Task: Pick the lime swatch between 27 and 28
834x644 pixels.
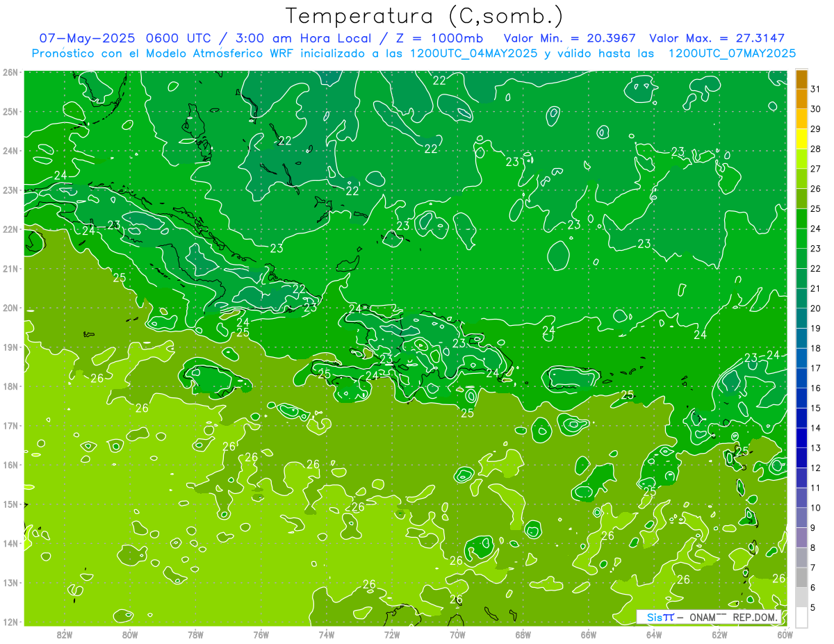Action: click(x=801, y=159)
